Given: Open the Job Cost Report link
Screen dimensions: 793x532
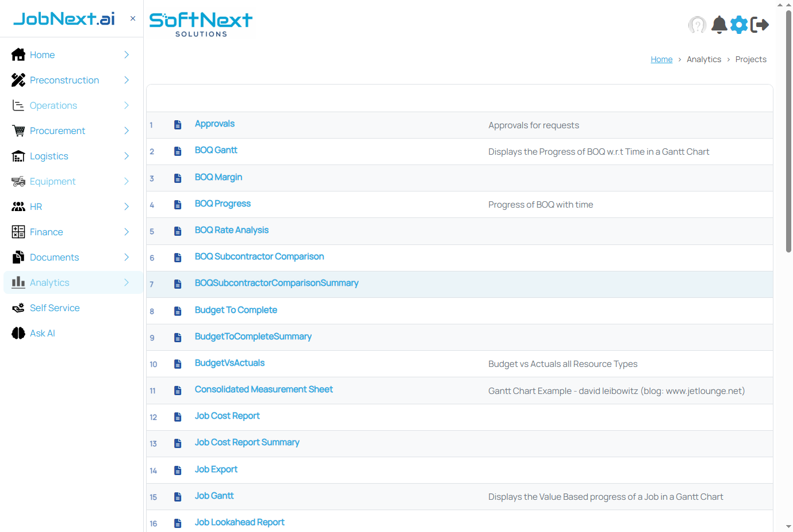Looking at the screenshot, I should tap(227, 416).
